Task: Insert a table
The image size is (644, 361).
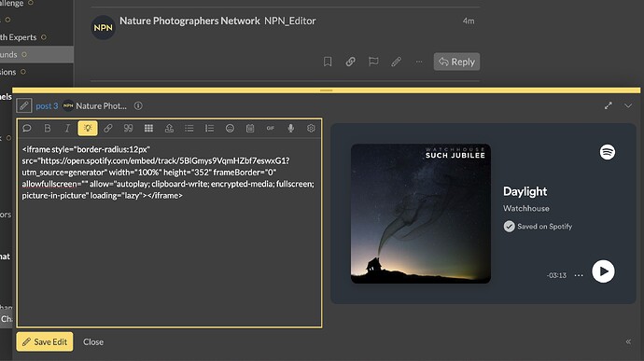Action: (x=148, y=128)
